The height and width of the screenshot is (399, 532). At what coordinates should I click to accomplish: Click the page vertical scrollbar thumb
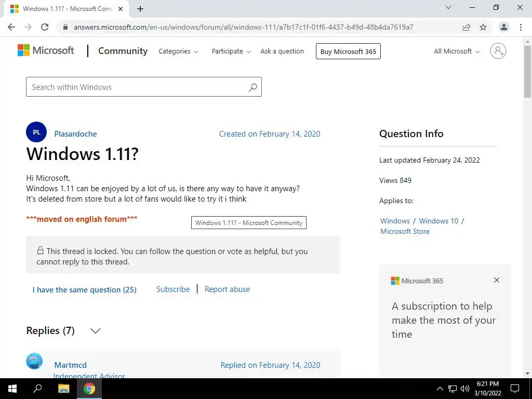[x=527, y=71]
